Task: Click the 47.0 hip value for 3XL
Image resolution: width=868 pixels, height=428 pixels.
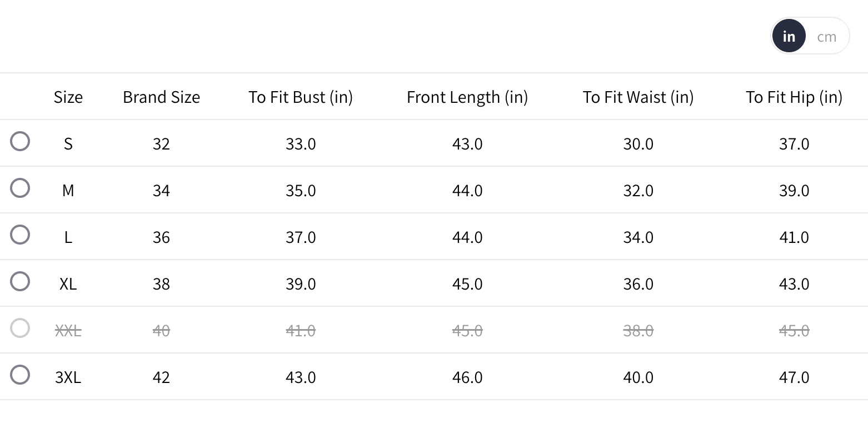Action: click(x=794, y=377)
